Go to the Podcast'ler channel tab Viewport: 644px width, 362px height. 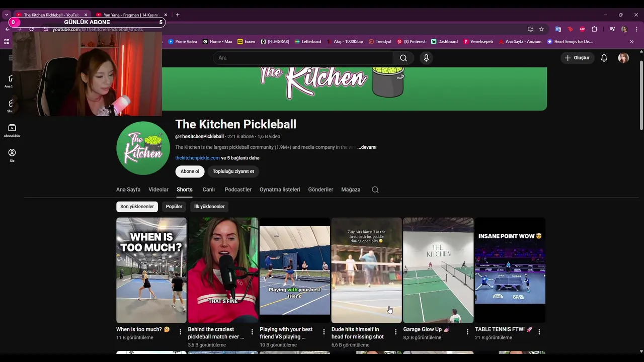pyautogui.click(x=238, y=190)
